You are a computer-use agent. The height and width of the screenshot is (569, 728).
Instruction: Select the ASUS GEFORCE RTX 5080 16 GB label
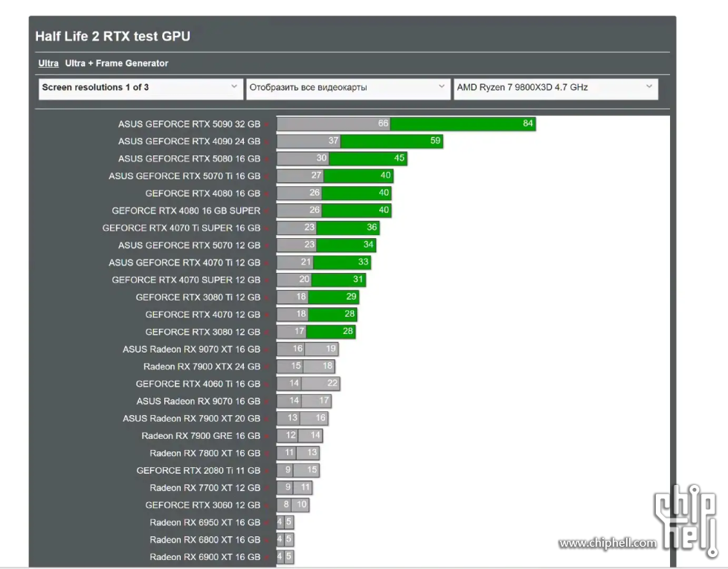[x=189, y=159]
